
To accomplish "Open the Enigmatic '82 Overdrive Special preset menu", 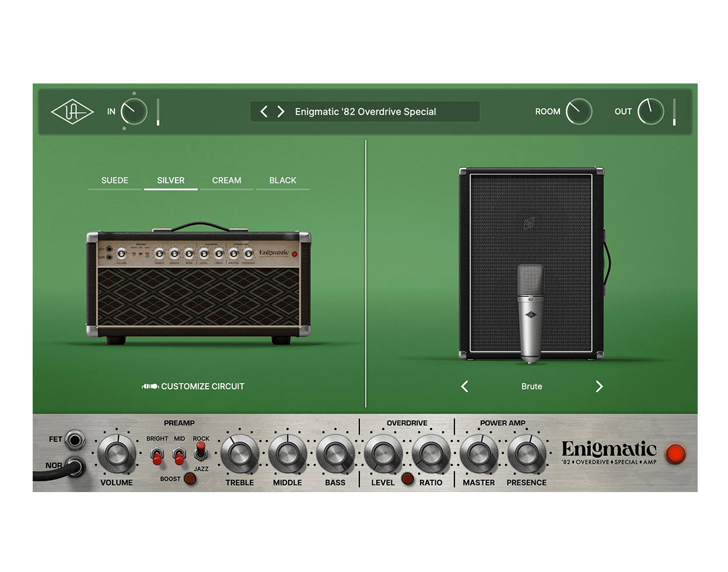I will point(365,111).
